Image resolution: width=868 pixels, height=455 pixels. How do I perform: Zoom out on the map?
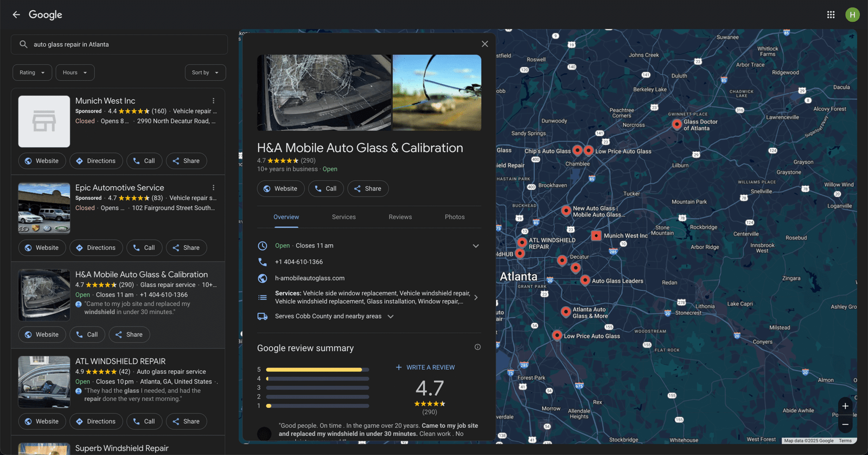(845, 424)
